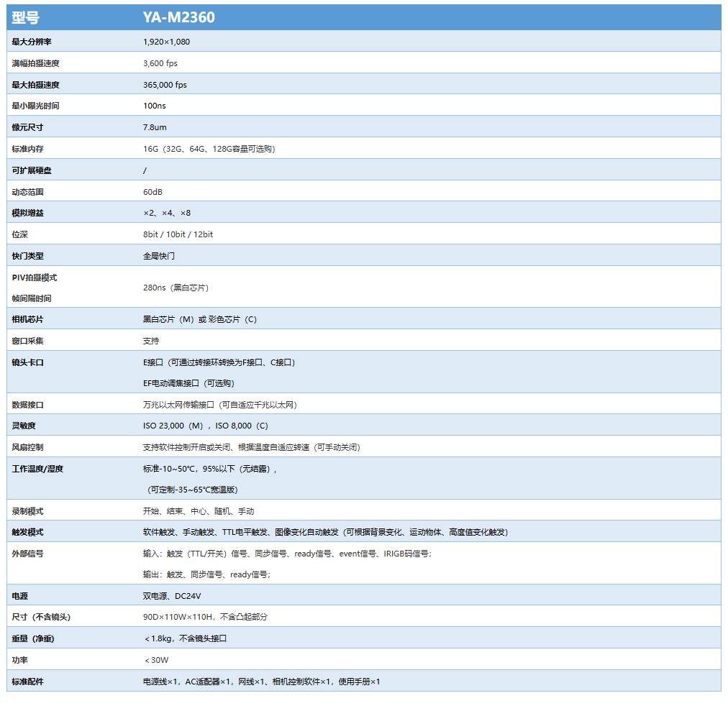Click the 风扇控制 label
This screenshot has width=728, height=706.
27,448
